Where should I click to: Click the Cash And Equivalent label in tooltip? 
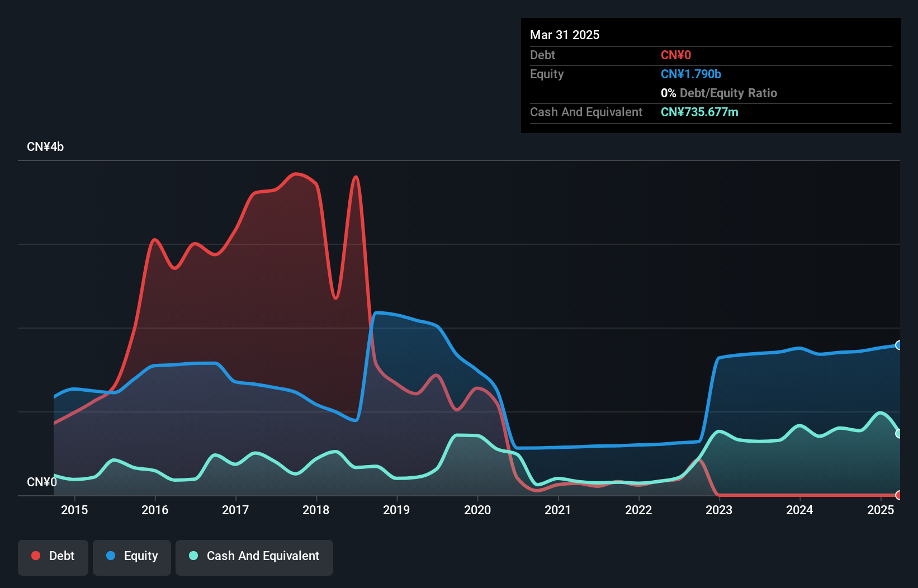click(x=586, y=112)
